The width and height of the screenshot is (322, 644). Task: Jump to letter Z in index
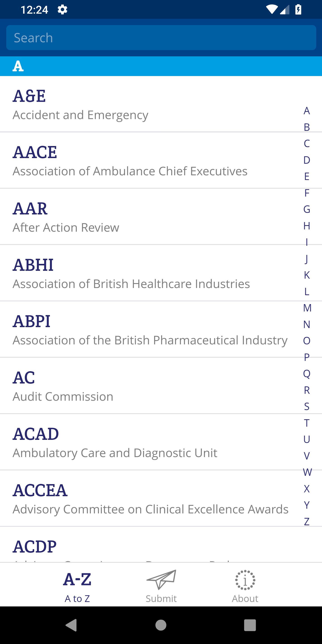[x=307, y=521]
